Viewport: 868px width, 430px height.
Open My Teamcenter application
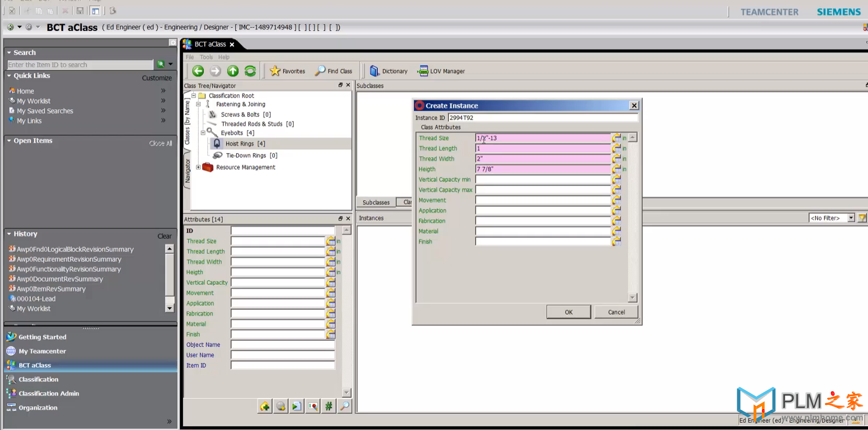(42, 351)
